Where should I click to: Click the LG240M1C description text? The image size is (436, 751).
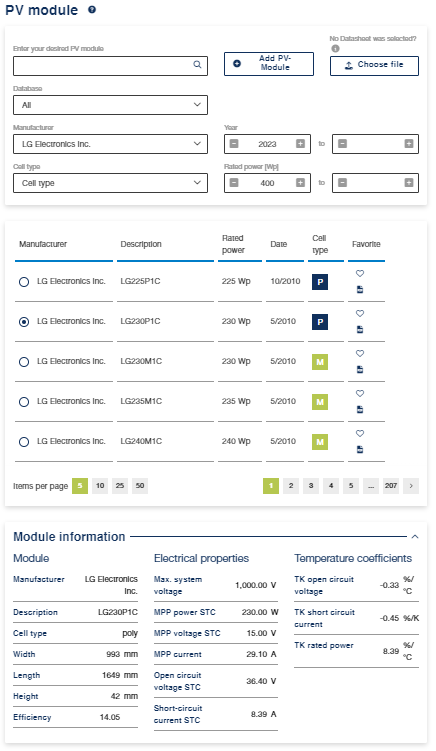(x=141, y=441)
